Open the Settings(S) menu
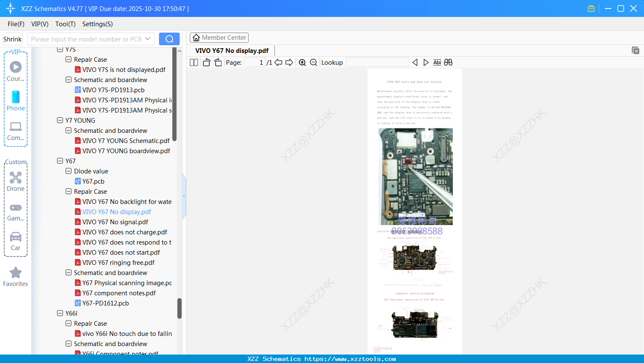Screen dimensions: 644x363 98,24
